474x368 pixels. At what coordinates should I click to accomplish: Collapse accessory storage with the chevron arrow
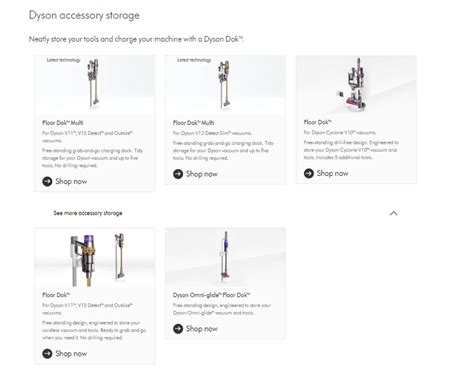394,213
